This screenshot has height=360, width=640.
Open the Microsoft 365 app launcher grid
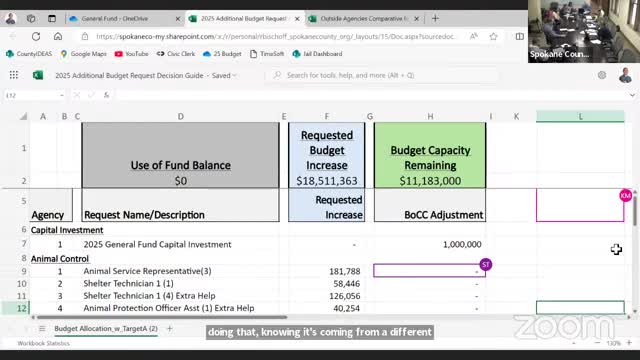point(13,75)
